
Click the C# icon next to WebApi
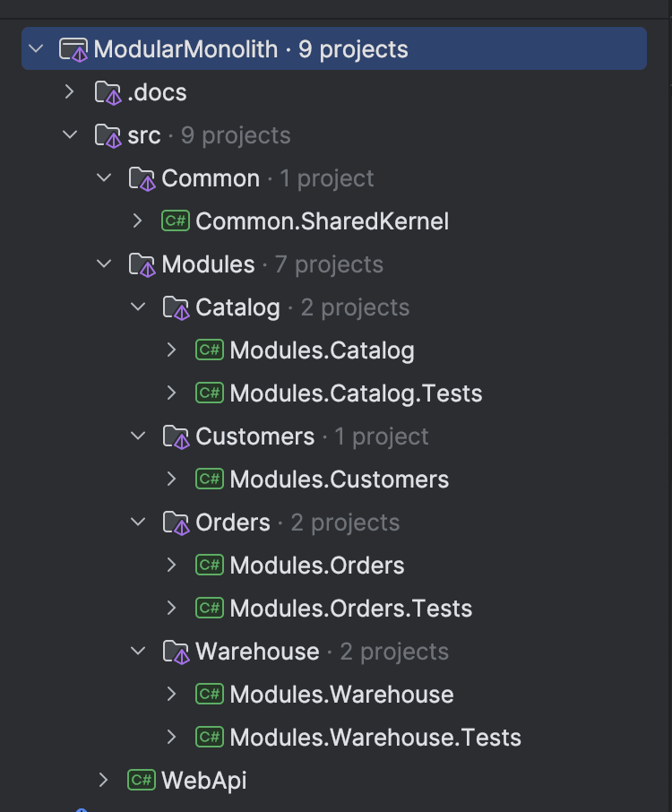coord(142,780)
